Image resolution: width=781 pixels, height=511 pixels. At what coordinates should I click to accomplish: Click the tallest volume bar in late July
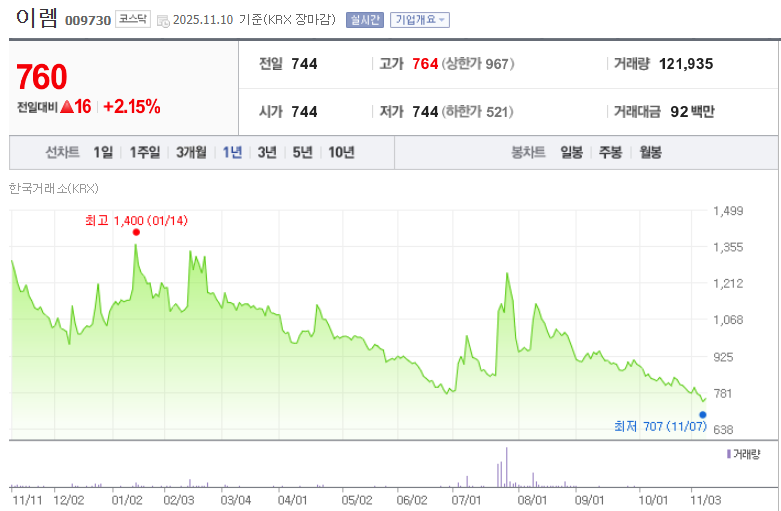pyautogui.click(x=507, y=467)
